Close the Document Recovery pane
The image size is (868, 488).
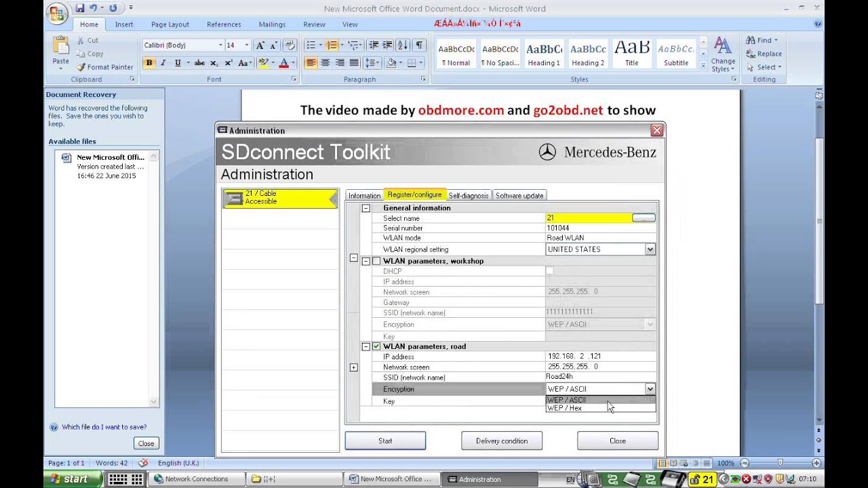[146, 443]
